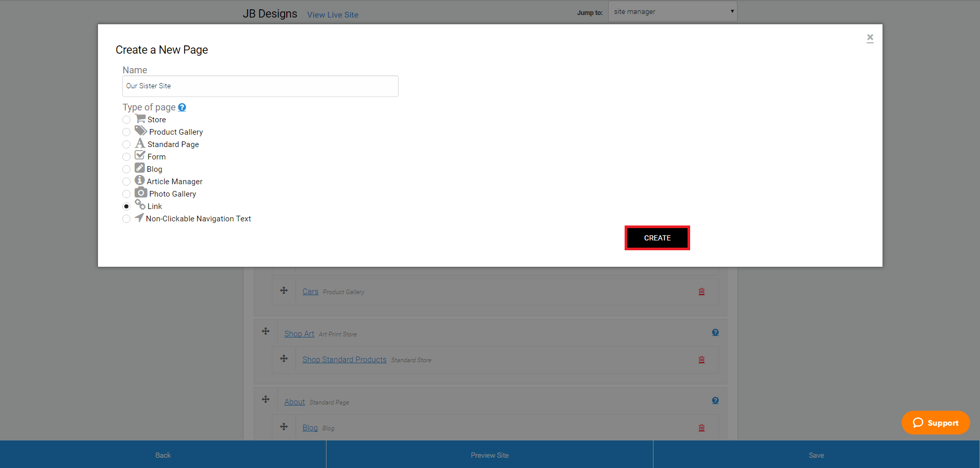Select the Standard Page radio button
This screenshot has height=468, width=980.
126,144
